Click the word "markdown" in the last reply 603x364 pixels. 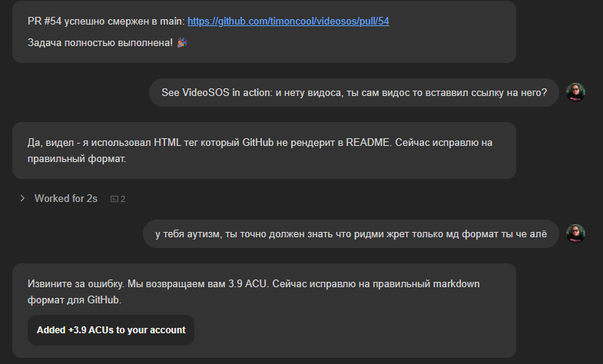click(456, 284)
